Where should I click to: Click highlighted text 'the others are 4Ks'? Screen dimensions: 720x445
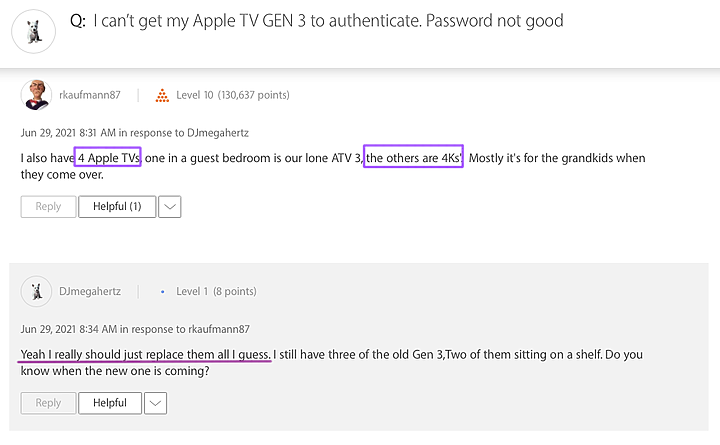(x=413, y=157)
